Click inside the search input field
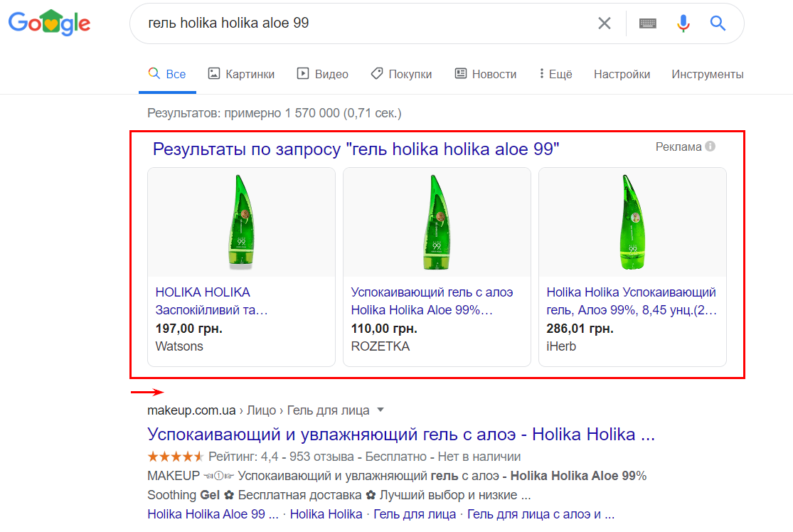 coord(356,23)
